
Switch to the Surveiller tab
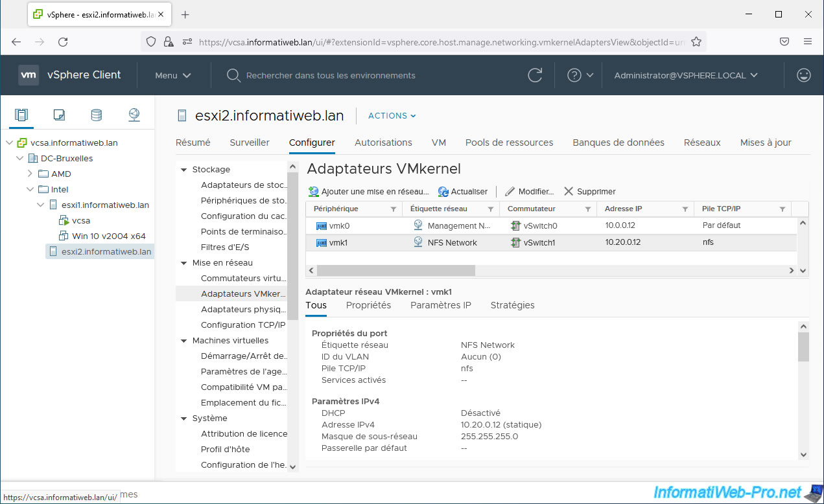250,143
